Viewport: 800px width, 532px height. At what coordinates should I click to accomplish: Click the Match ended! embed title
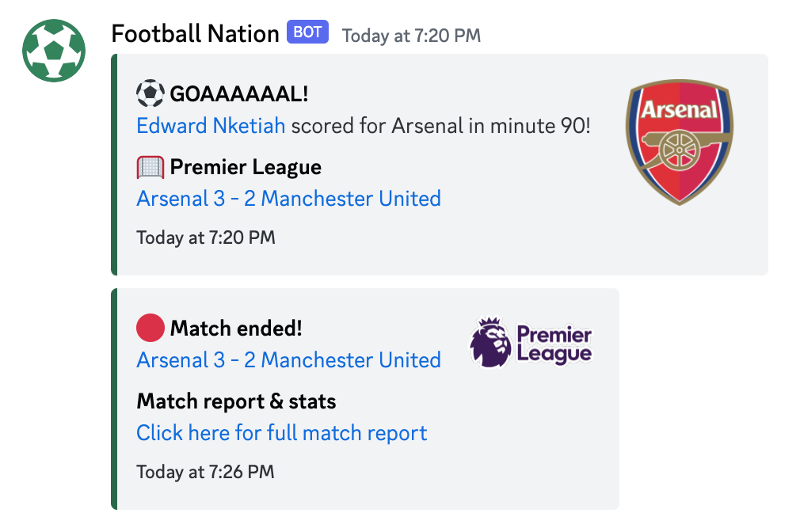236,329
